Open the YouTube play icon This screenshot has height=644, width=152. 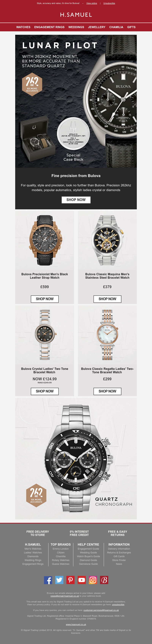click(82, 580)
